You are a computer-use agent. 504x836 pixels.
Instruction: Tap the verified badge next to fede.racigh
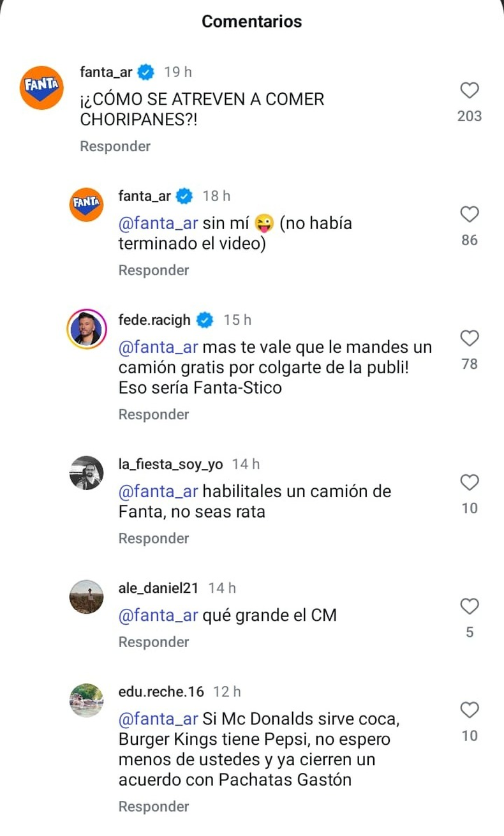pyautogui.click(x=205, y=320)
